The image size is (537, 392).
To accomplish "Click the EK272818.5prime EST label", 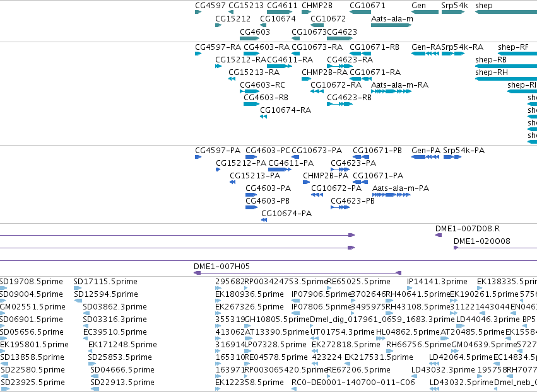I will (x=346, y=345).
